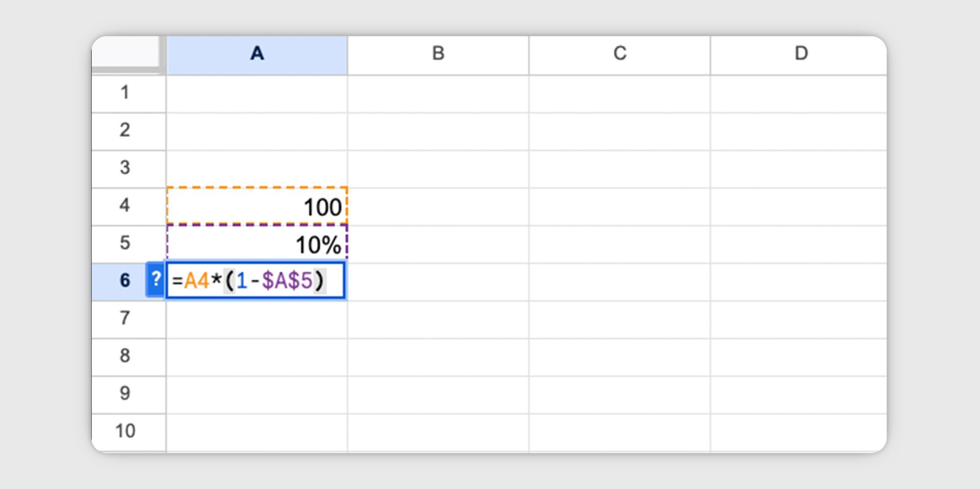980x489 pixels.
Task: Click cell A7 below the formula
Action: click(256, 318)
